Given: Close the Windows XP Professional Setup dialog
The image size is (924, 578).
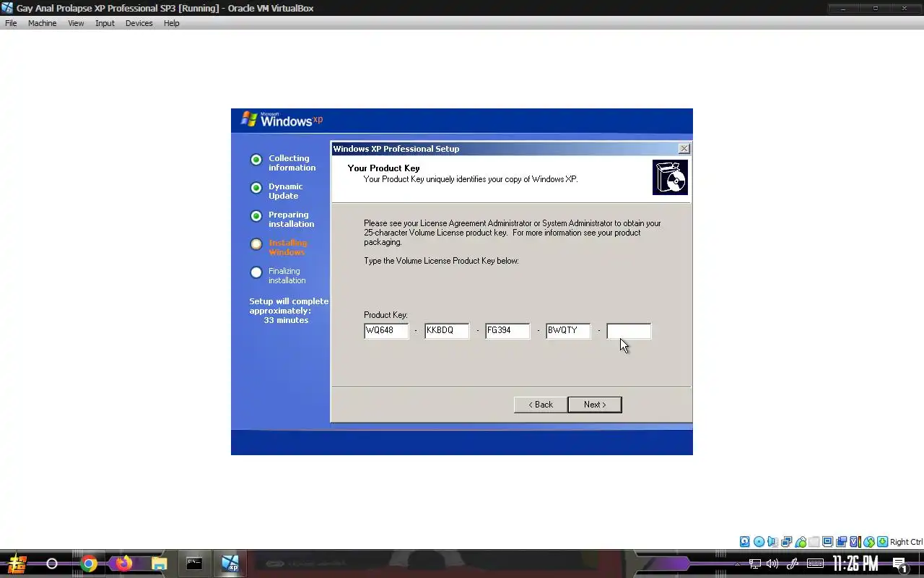Looking at the screenshot, I should [684, 149].
